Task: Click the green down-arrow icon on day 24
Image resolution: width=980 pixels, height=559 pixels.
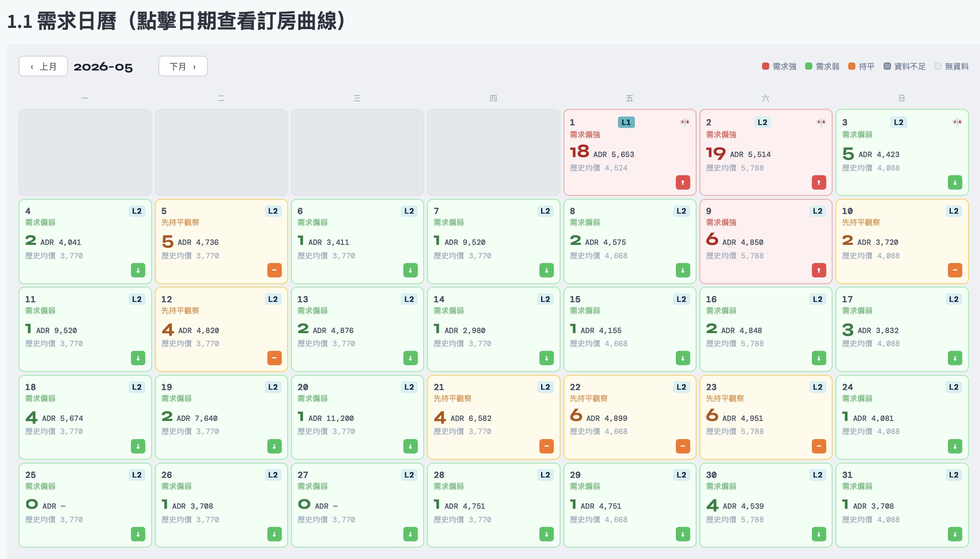Action: click(955, 446)
